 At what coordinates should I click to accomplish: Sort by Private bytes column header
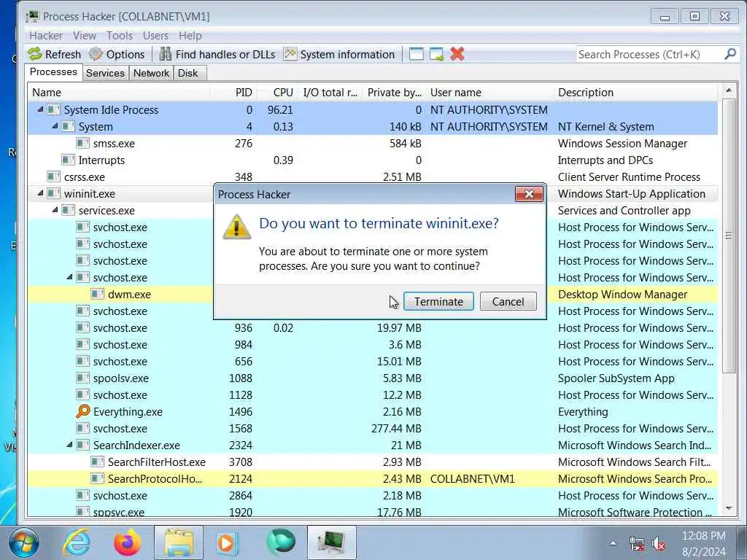point(393,93)
